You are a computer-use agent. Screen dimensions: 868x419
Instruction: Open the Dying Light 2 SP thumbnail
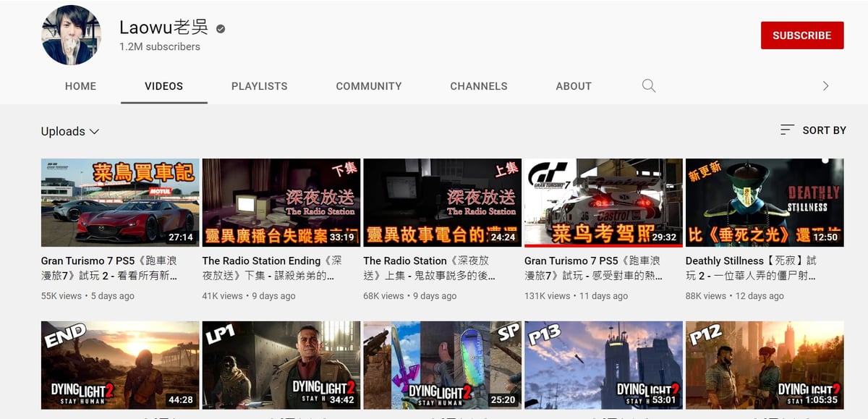click(x=442, y=365)
